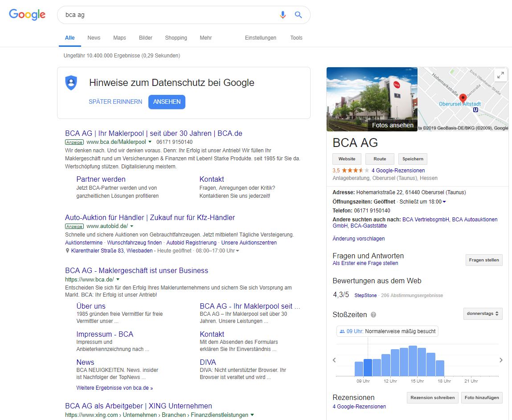Open dropdown next to www.bca.de/Maklerpool
The width and height of the screenshot is (512, 420).
(150, 142)
